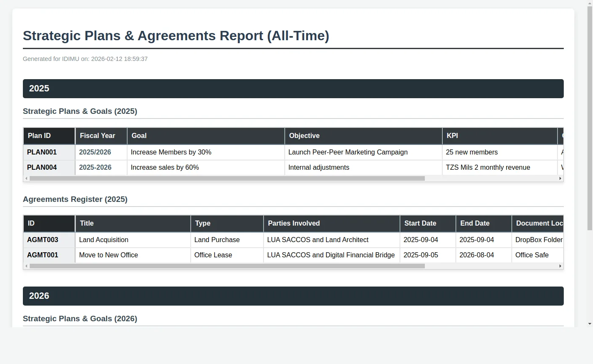Click the page scrollbar up arrow
This screenshot has height=364, width=593.
coord(590,3)
